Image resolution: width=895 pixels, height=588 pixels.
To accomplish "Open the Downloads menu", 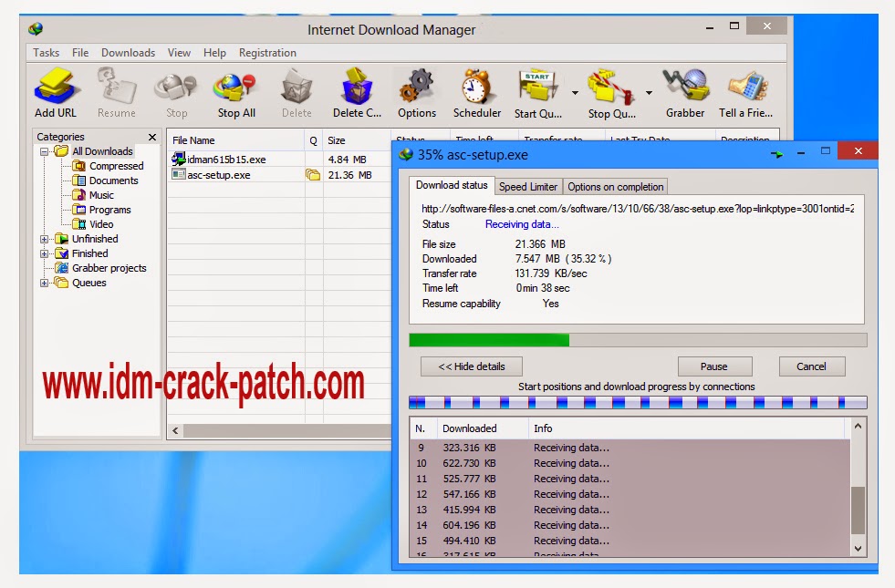I will pyautogui.click(x=128, y=53).
